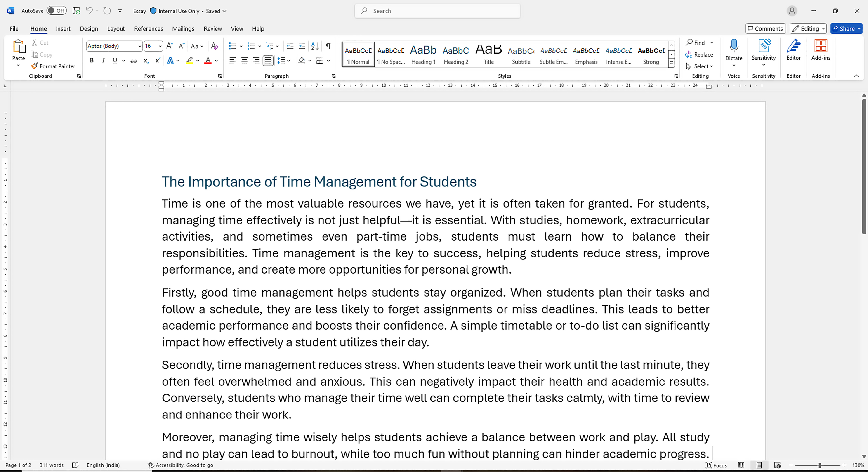Open the Insert tab
This screenshot has height=472, width=868.
tap(63, 29)
